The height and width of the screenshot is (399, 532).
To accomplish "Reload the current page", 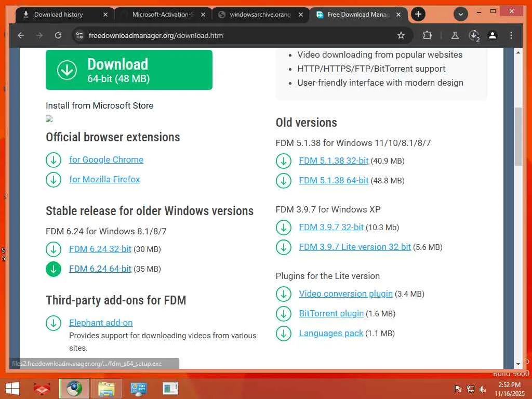I will [x=58, y=35].
